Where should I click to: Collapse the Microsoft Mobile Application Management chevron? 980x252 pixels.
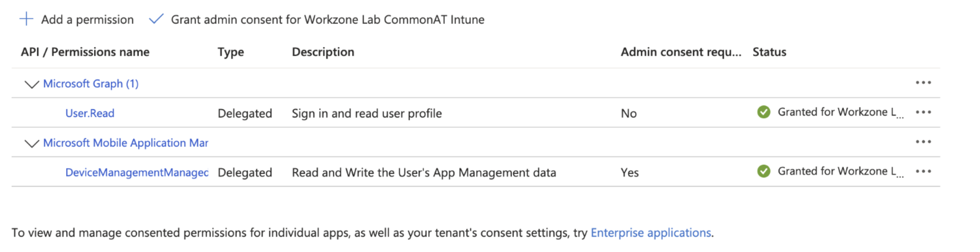pyautogui.click(x=32, y=143)
